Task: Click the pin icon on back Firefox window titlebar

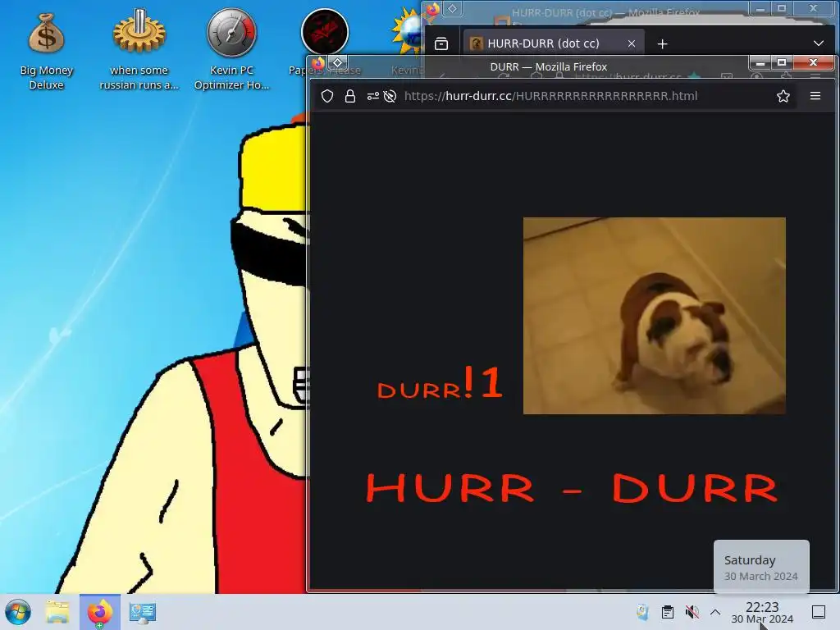Action: coord(453,8)
